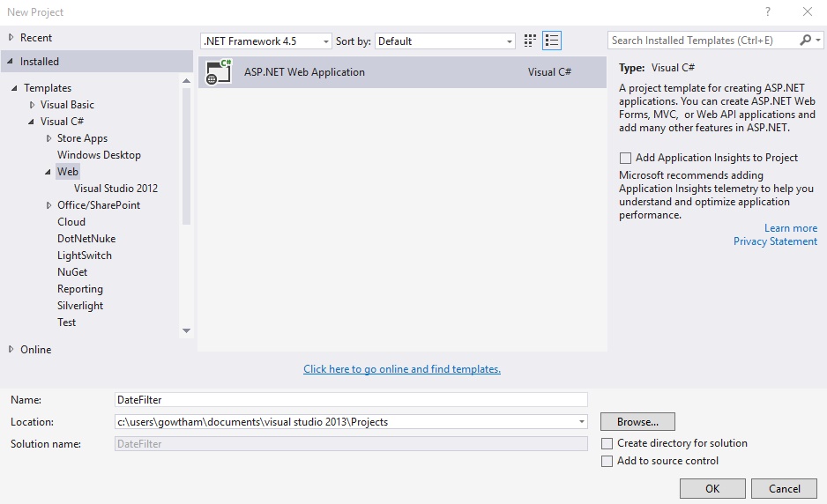
Task: Focus the project Name field
Action: (x=351, y=400)
